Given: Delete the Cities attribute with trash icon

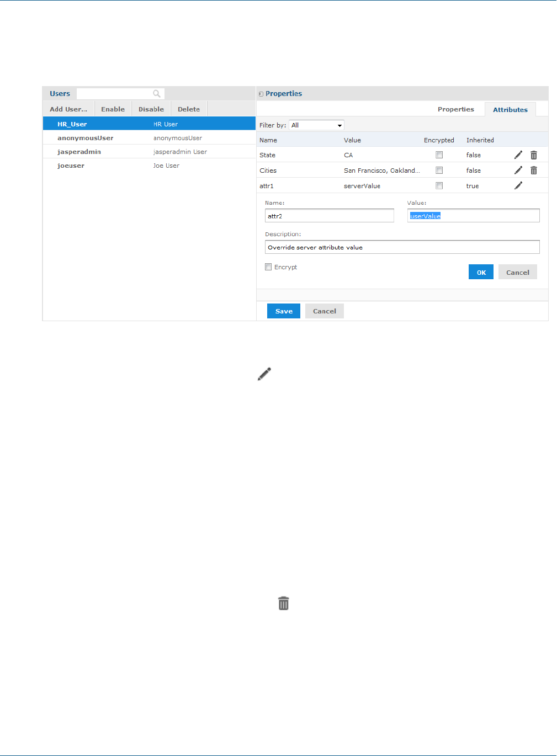Looking at the screenshot, I should (x=534, y=171).
